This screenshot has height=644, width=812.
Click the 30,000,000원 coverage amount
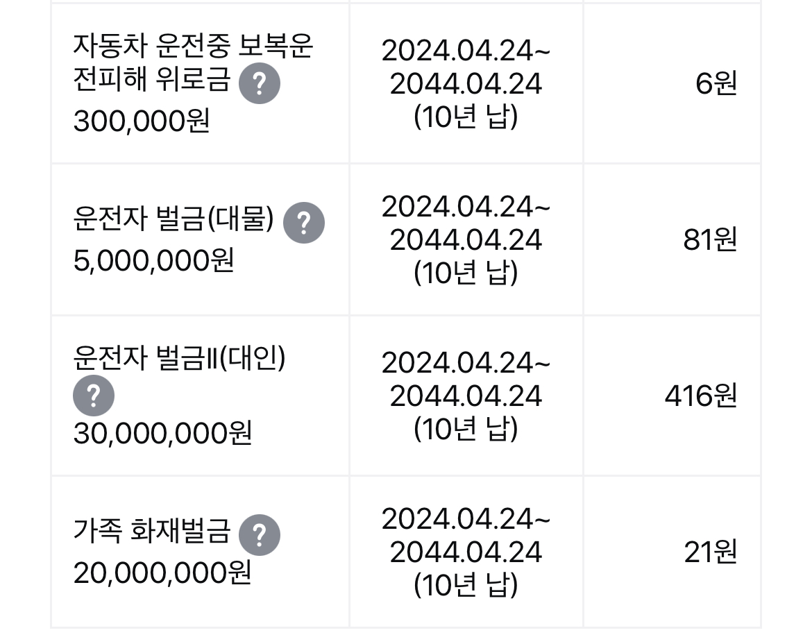click(x=162, y=434)
